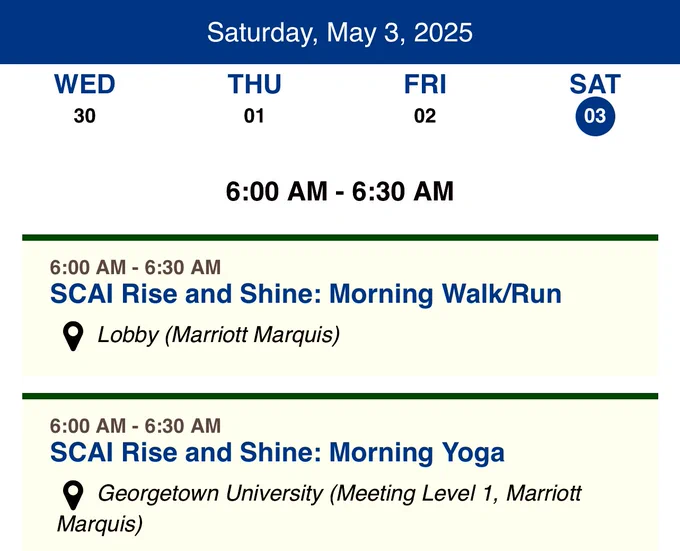The height and width of the screenshot is (551, 680).
Task: Click date number 30
Action: click(x=85, y=116)
